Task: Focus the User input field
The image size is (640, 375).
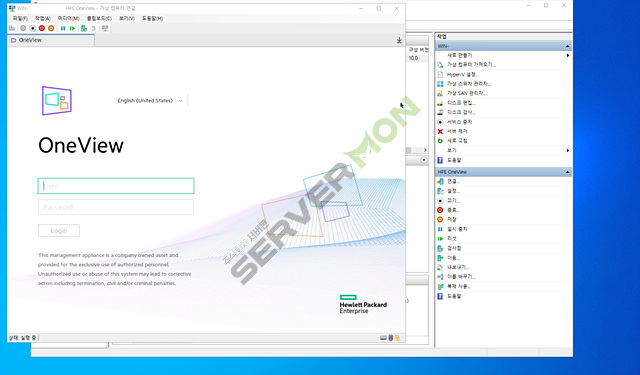Action: 116,186
